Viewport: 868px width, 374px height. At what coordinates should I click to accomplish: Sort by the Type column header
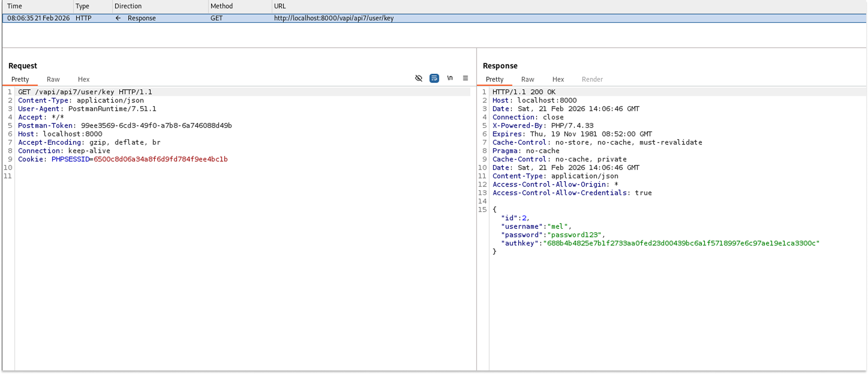[82, 6]
